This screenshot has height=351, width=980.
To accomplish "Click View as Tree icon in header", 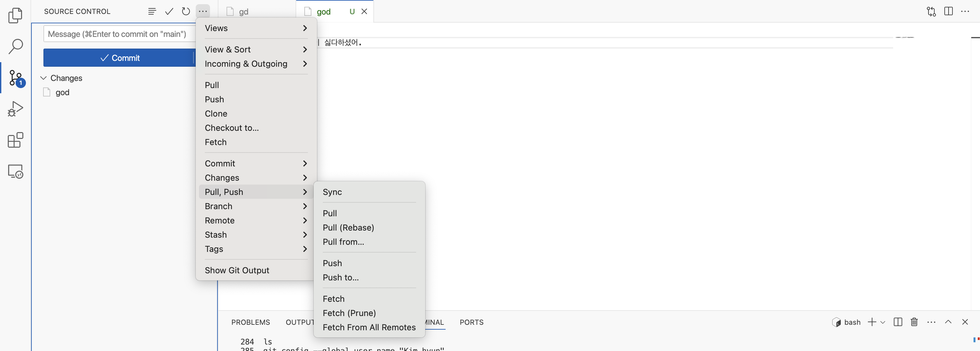I will (x=152, y=11).
